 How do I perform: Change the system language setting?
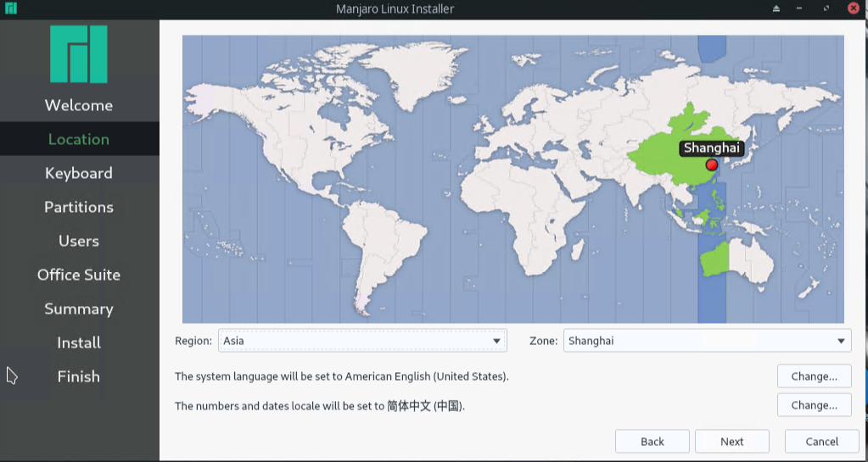pyautogui.click(x=814, y=376)
